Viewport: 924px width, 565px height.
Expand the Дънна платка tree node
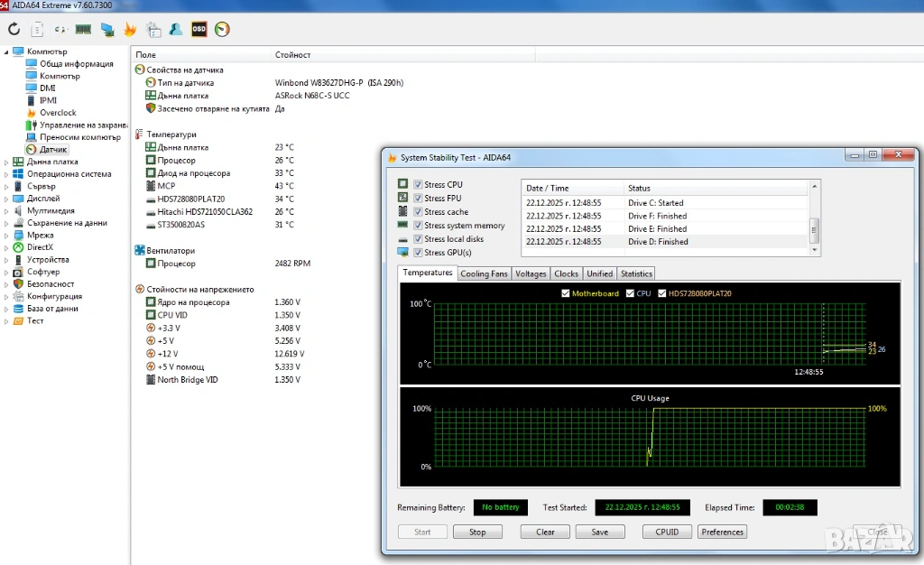click(x=7, y=162)
